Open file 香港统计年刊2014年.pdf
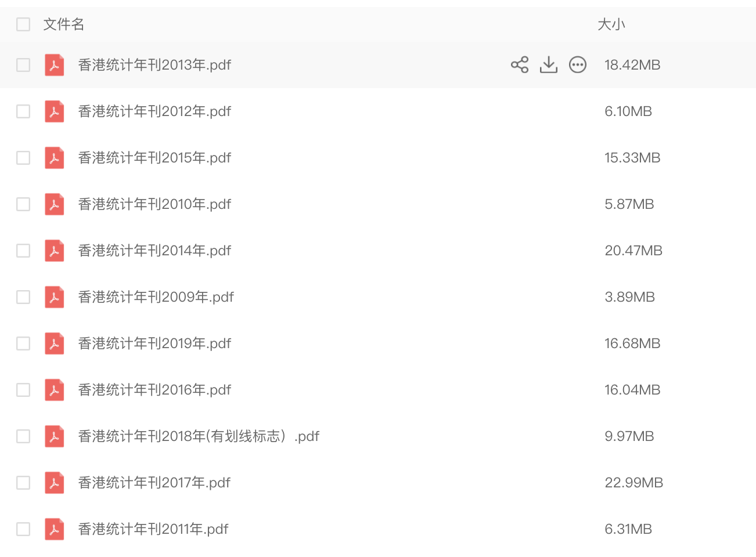Screen dimensions: 756x557 coord(154,251)
